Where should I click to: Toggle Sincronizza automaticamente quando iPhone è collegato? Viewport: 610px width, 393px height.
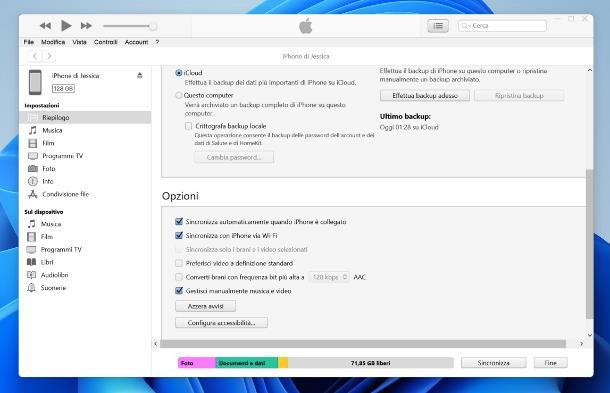[179, 221]
